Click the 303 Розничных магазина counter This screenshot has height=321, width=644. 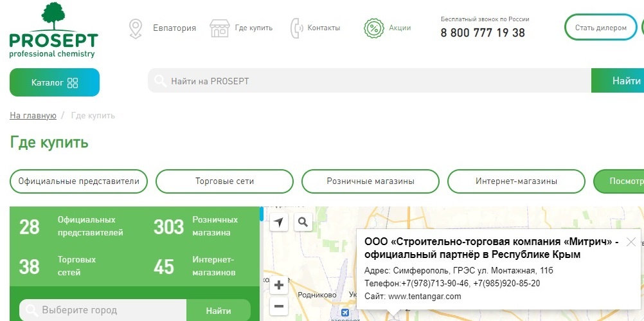coord(196,226)
